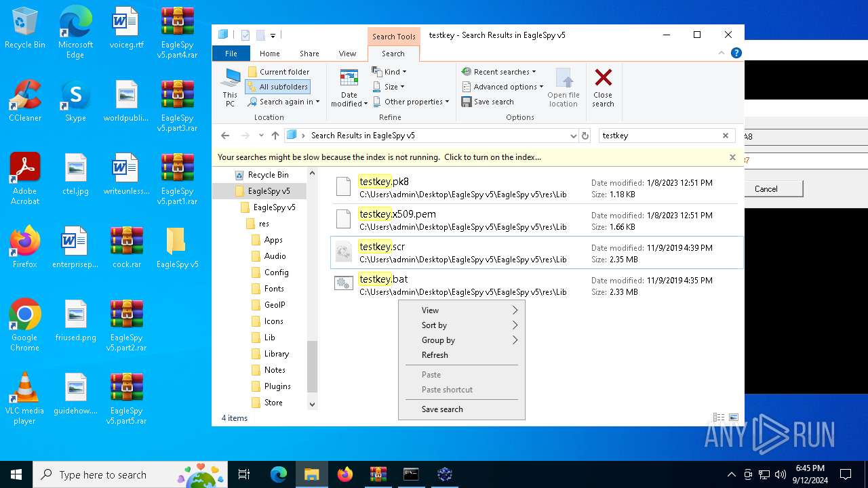Viewport: 868px width, 488px height.
Task: Select the CCleaner desktop shortcut
Action: [x=25, y=101]
